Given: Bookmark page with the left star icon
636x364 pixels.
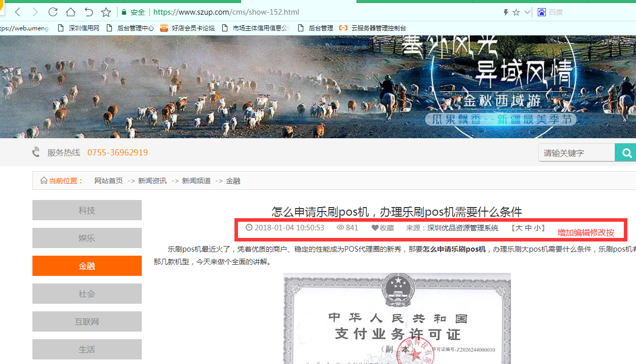Looking at the screenshot, I should (106, 12).
